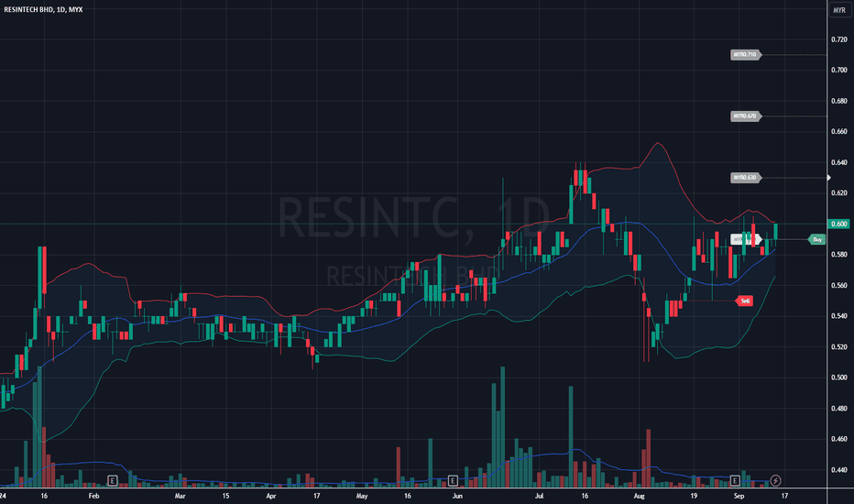
Task: Click the Mar date axis label
Action: point(181,496)
